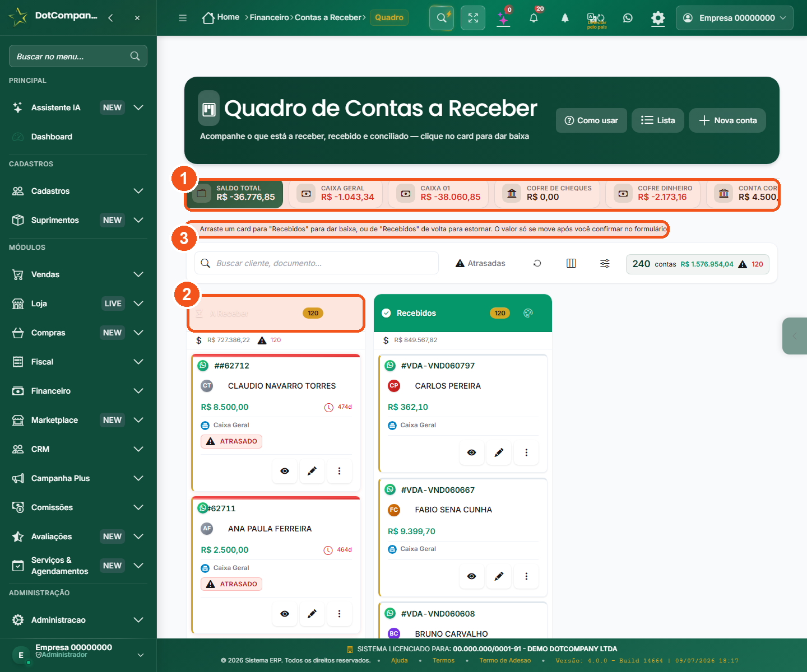The height and width of the screenshot is (672, 807).
Task: Open the WhatsApp icon in the top bar
Action: 628,18
